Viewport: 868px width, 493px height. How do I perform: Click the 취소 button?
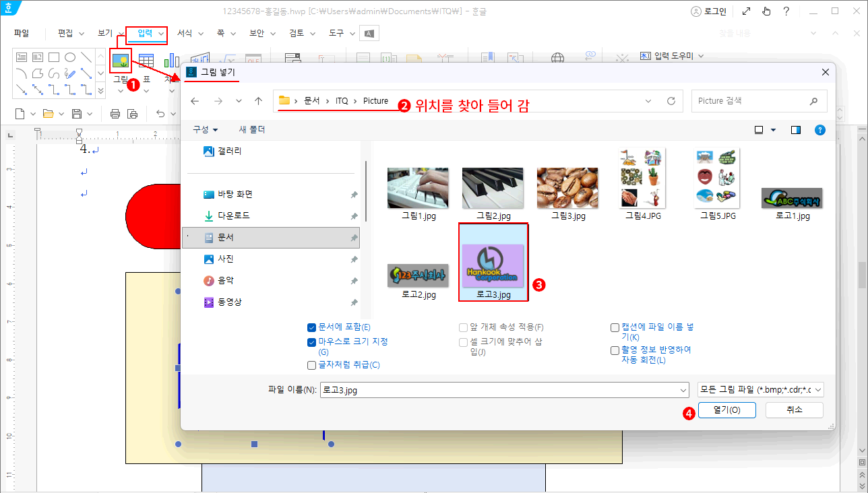[x=794, y=409]
